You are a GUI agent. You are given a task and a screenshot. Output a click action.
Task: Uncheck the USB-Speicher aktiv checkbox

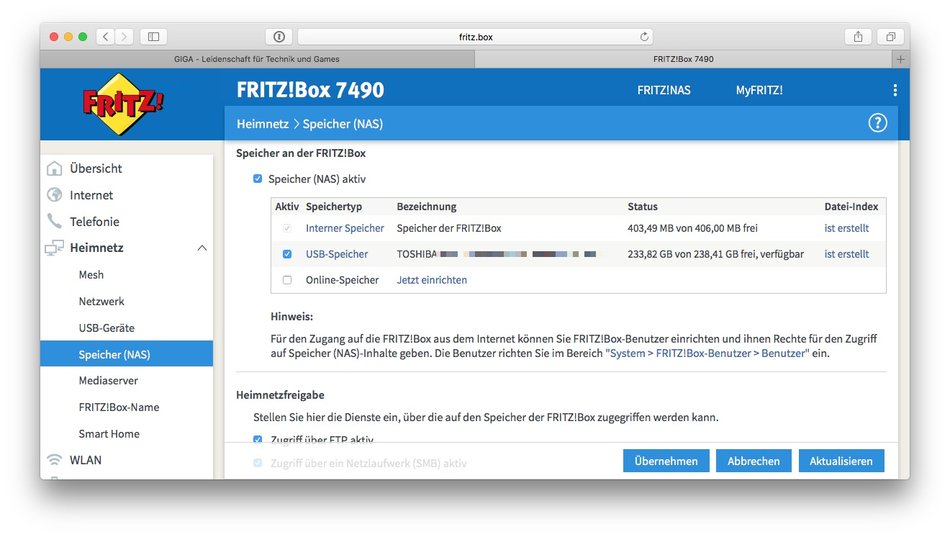click(287, 254)
